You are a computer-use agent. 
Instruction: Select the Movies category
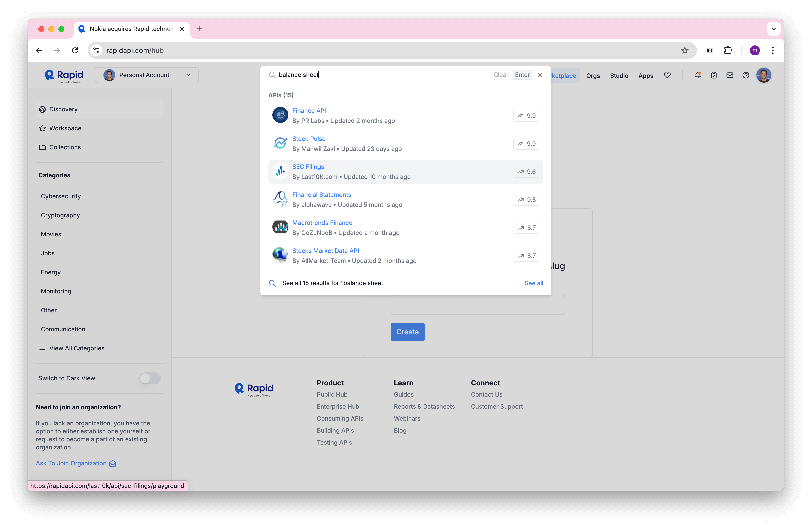click(51, 234)
